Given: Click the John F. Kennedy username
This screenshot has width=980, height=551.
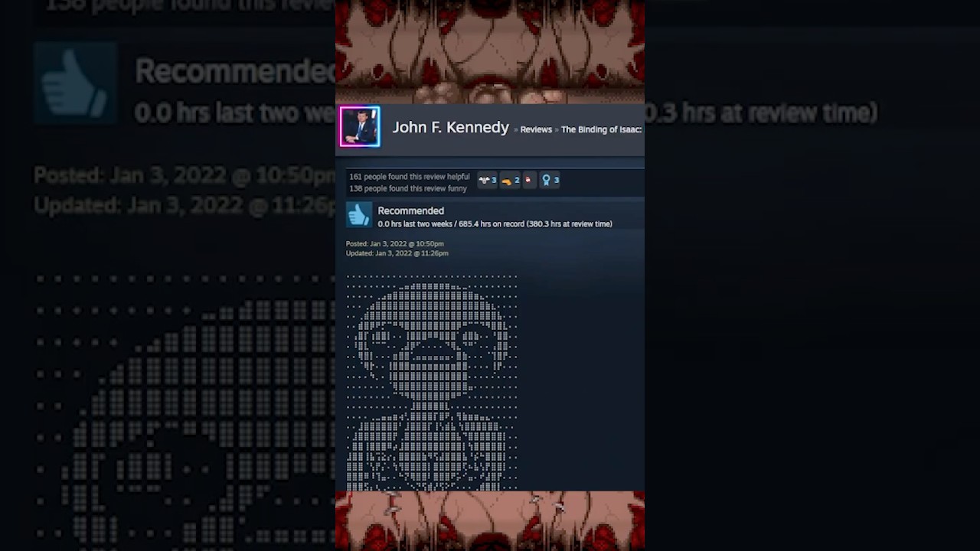Looking at the screenshot, I should tap(450, 128).
